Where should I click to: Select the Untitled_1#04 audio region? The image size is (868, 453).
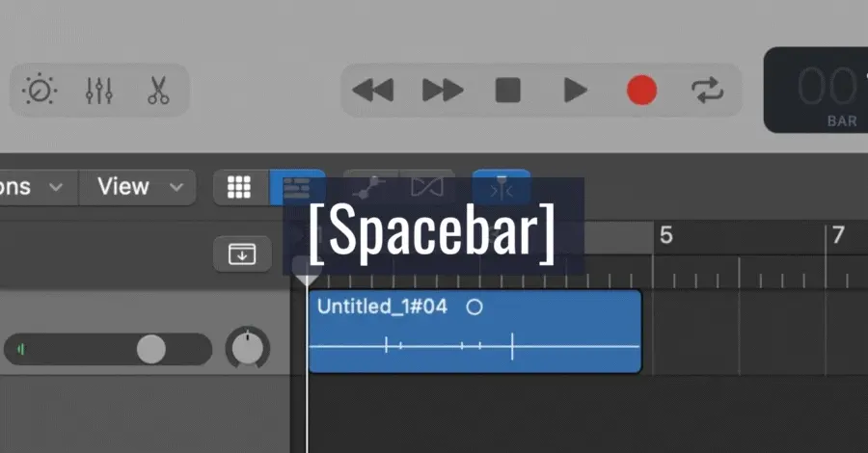click(x=475, y=332)
